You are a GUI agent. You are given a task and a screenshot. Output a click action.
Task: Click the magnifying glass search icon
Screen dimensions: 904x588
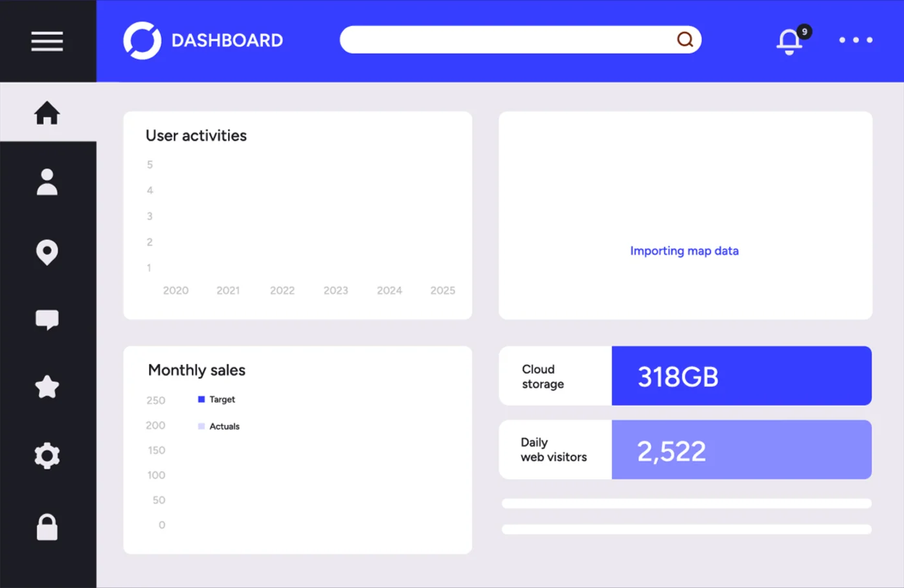pos(684,40)
